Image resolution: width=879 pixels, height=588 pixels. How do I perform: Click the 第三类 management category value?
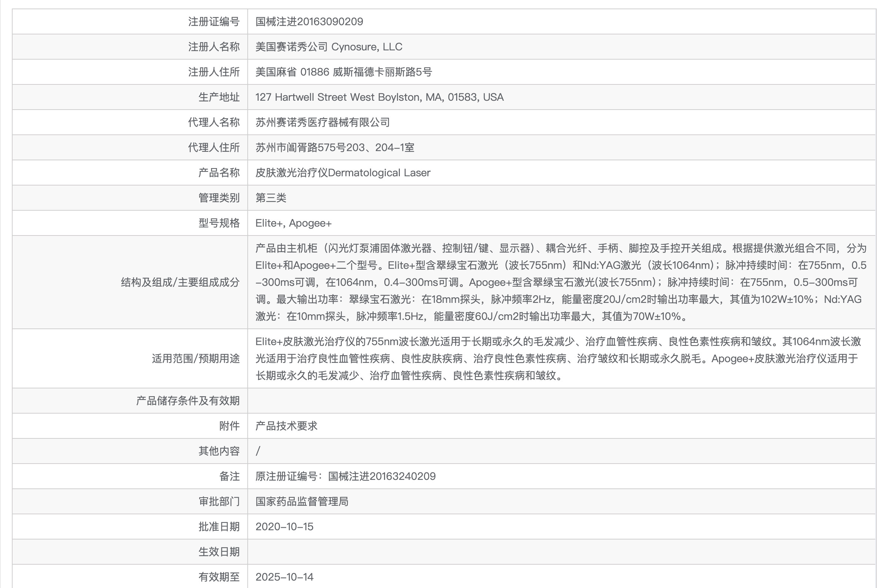(271, 198)
